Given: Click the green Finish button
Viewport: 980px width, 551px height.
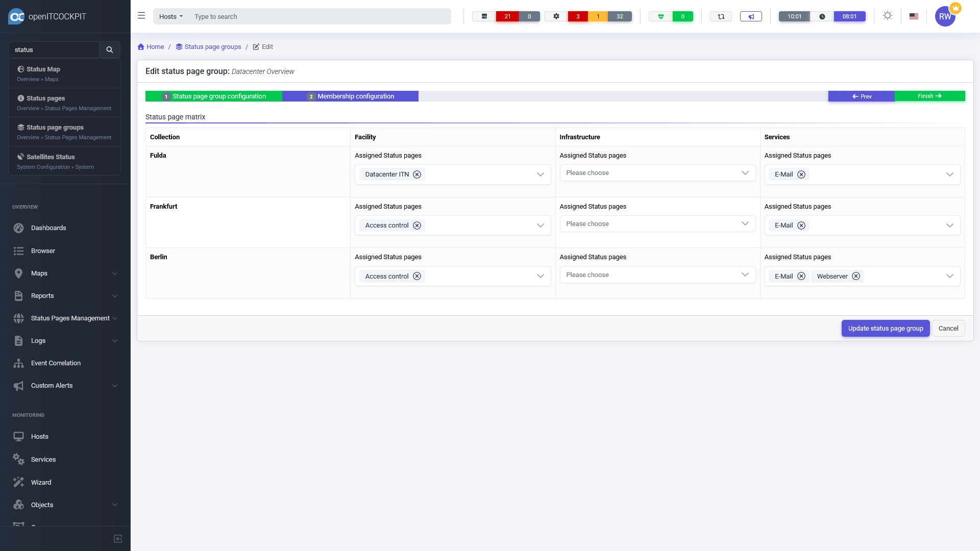Looking at the screenshot, I should click(x=929, y=96).
